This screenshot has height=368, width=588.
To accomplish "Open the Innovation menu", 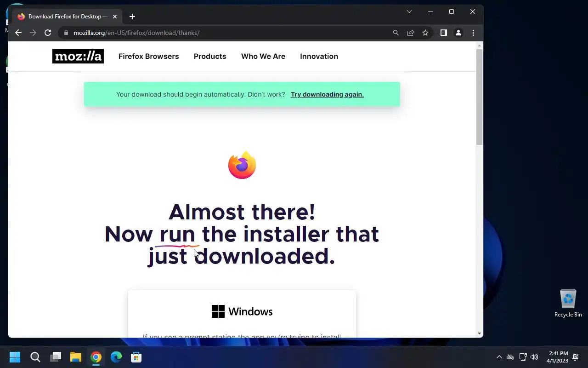I will [x=319, y=56].
